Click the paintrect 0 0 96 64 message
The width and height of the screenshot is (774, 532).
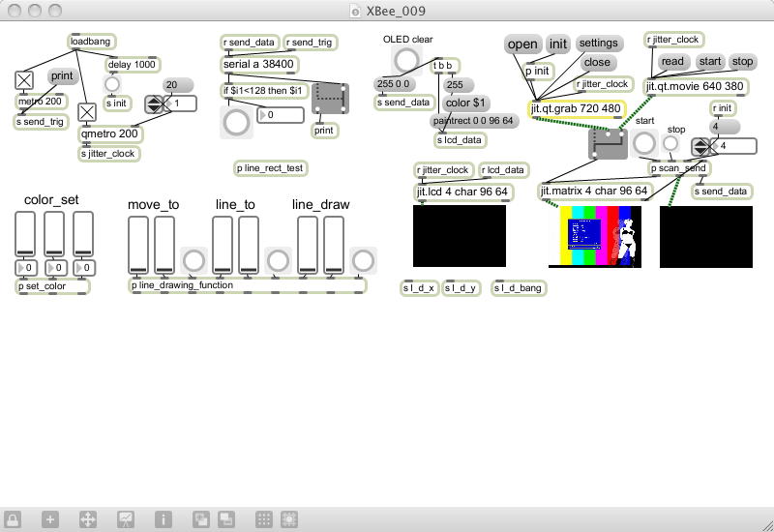[x=473, y=120]
